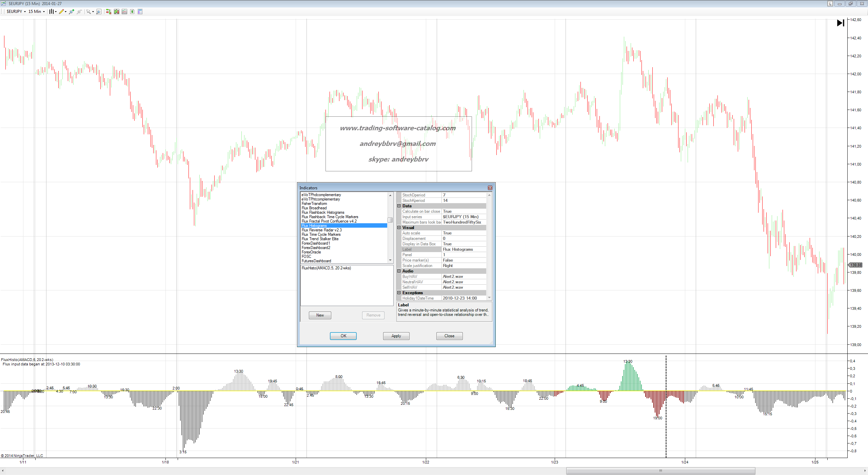
Task: Open Chart Trader icon in toolbar
Action: (x=108, y=12)
